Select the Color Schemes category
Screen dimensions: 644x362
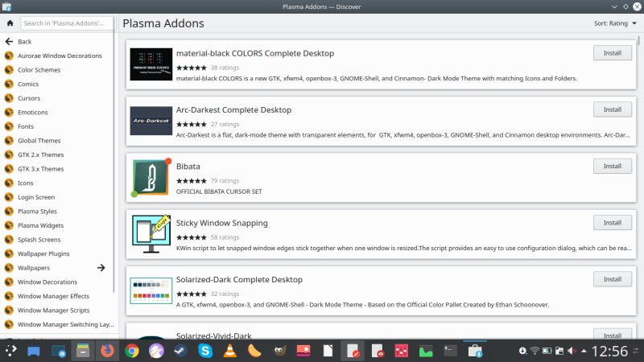click(39, 70)
